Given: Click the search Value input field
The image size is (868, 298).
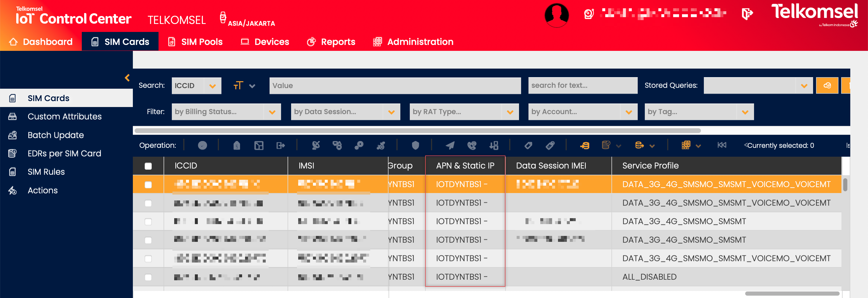Looking at the screenshot, I should (x=394, y=86).
